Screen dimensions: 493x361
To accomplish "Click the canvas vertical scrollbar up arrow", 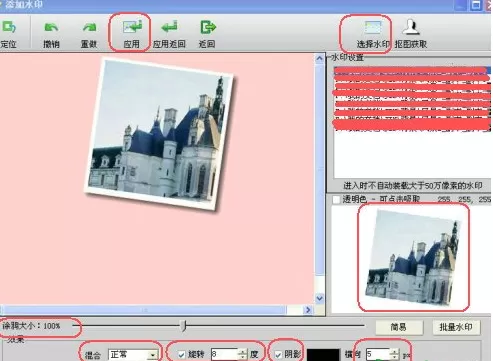I will coord(319,59).
